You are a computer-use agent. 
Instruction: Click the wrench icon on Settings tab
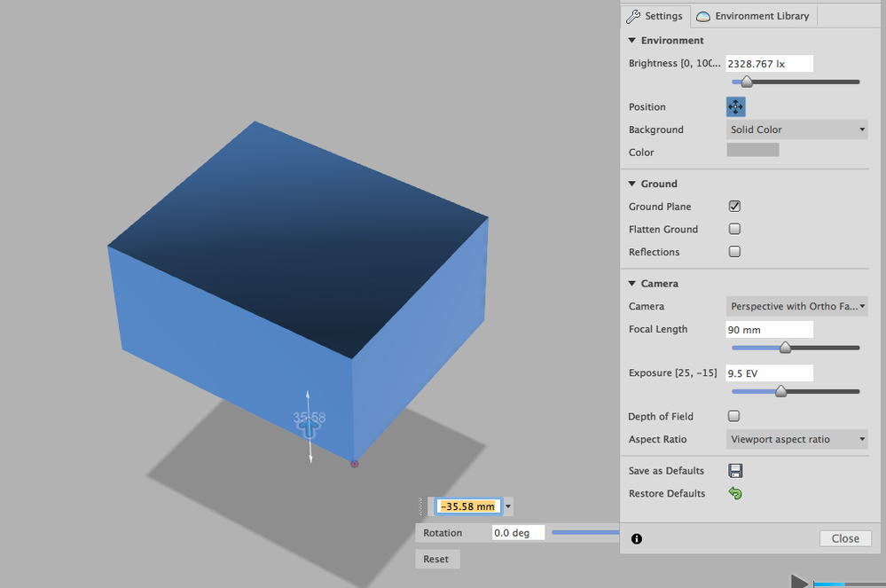point(633,16)
